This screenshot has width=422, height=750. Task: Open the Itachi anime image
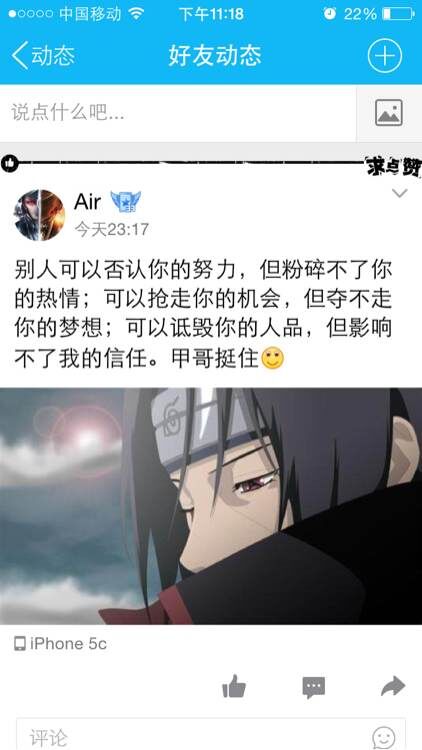211,506
